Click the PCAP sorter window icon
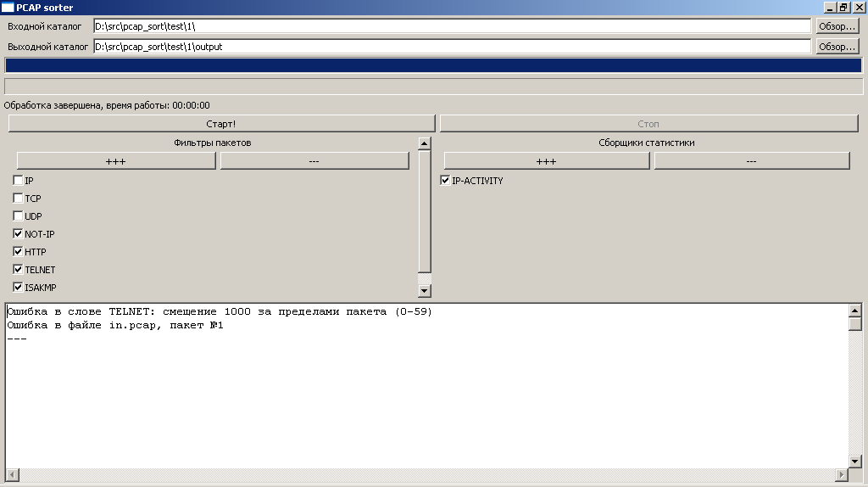Screen dimensions: 868x487 [x=8, y=7]
